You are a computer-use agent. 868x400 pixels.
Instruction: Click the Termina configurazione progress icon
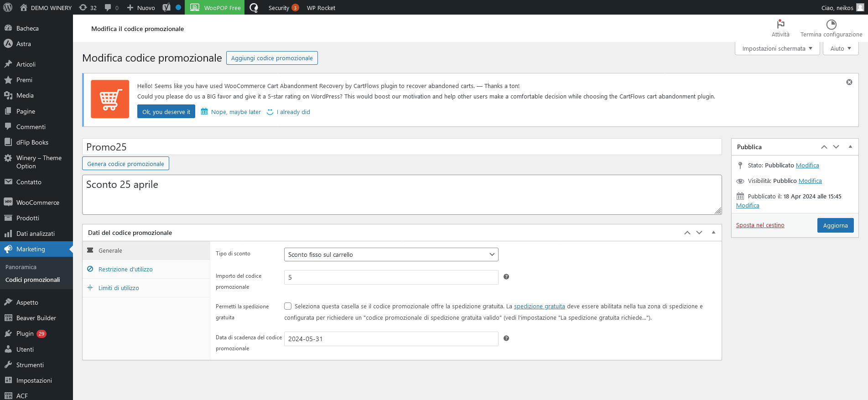pyautogui.click(x=831, y=24)
